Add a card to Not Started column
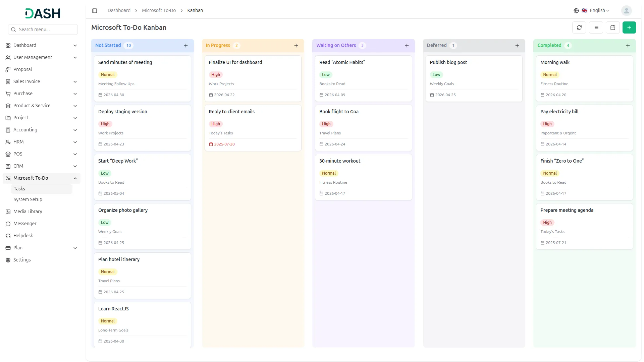The width and height of the screenshot is (644, 362). point(186,46)
